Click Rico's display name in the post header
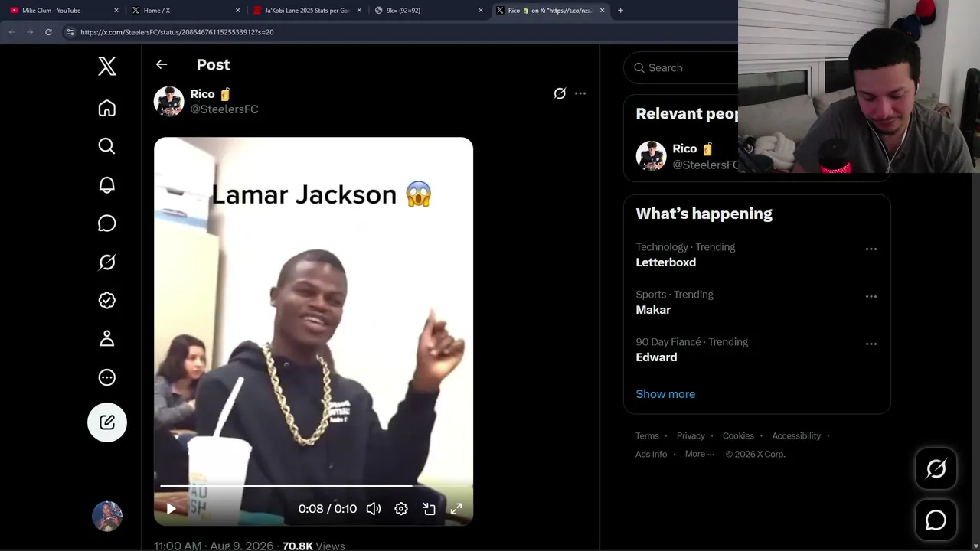This screenshot has width=980, height=551. click(211, 94)
